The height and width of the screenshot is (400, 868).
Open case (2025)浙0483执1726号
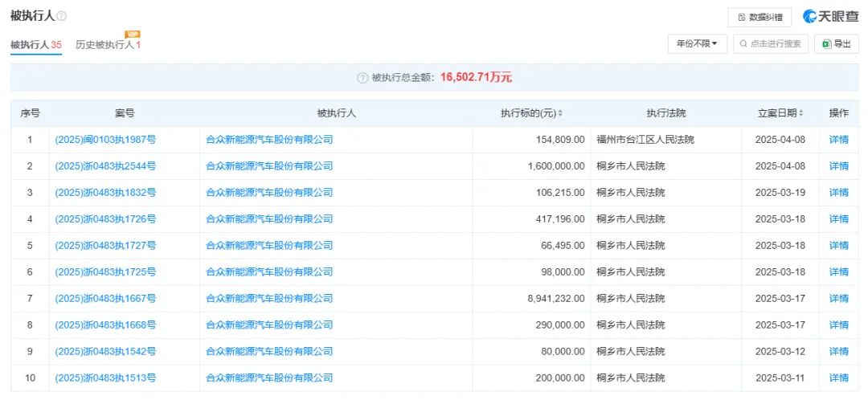(x=105, y=219)
